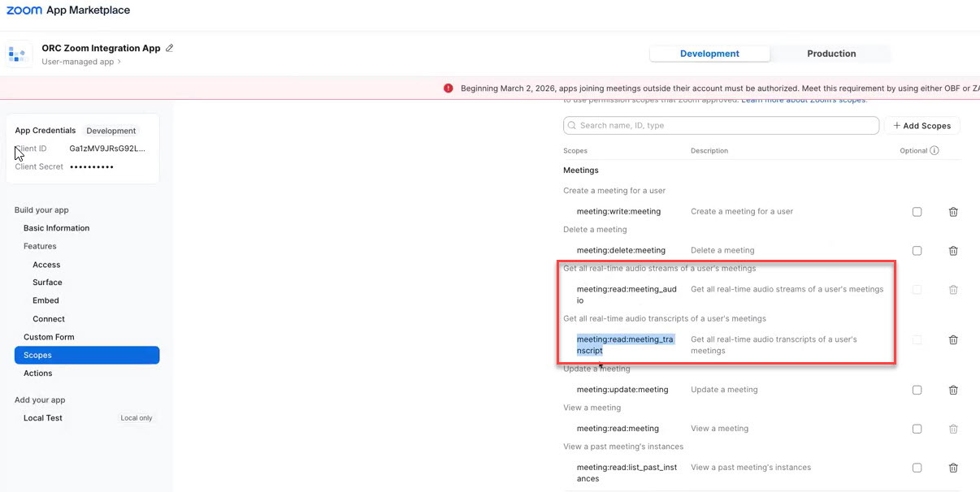Viewport: 980px width, 492px height.
Task: Click the Add Scopes button
Action: point(922,126)
